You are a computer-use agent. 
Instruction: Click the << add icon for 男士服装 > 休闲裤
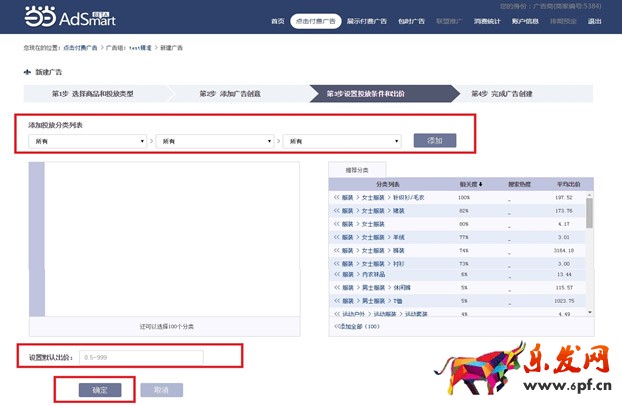[337, 288]
